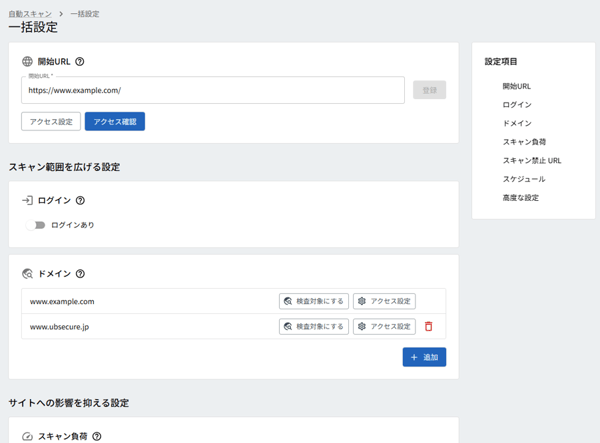Image resolution: width=600 pixels, height=443 pixels.
Task: Delete www.ubsecure.jp domain with trash icon
Action: pos(429,326)
